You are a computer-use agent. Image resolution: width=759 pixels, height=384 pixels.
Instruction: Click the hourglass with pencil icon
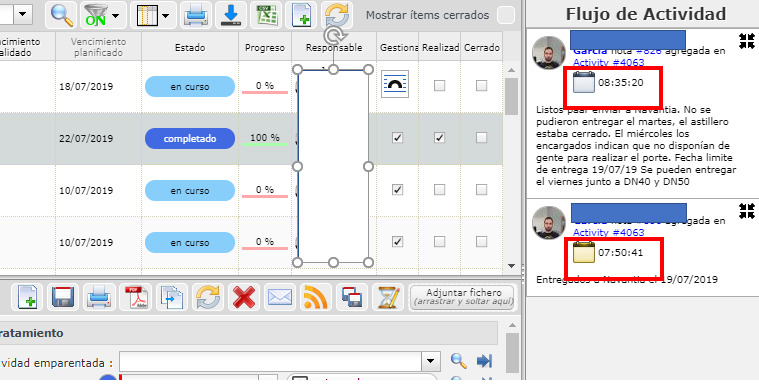(388, 297)
